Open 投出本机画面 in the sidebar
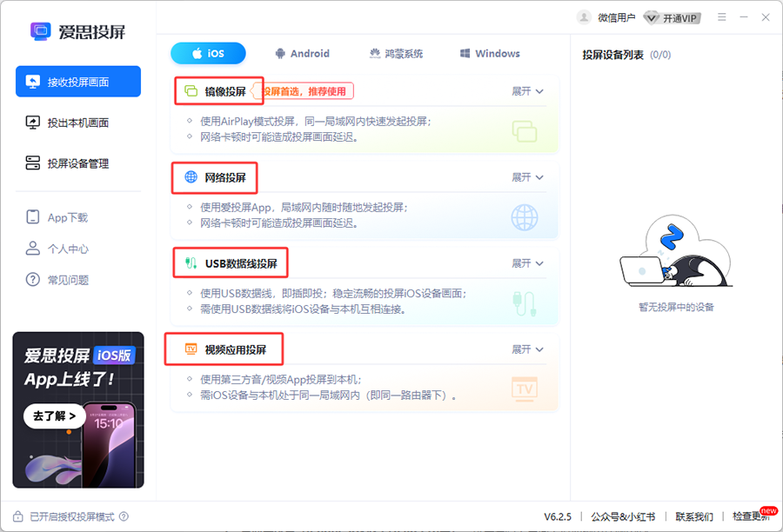Image resolution: width=783 pixels, height=532 pixels. point(78,123)
